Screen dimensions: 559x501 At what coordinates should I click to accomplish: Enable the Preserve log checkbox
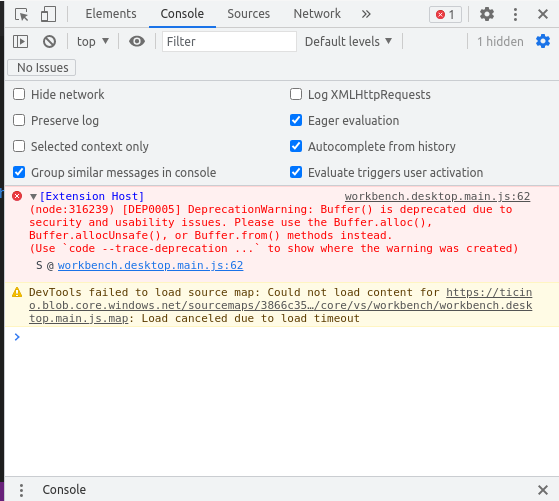pos(19,121)
